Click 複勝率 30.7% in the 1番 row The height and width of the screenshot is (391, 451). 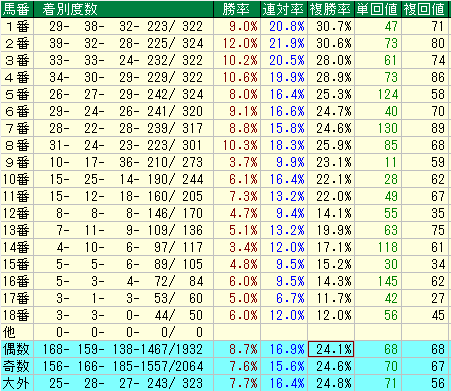[x=331, y=26]
